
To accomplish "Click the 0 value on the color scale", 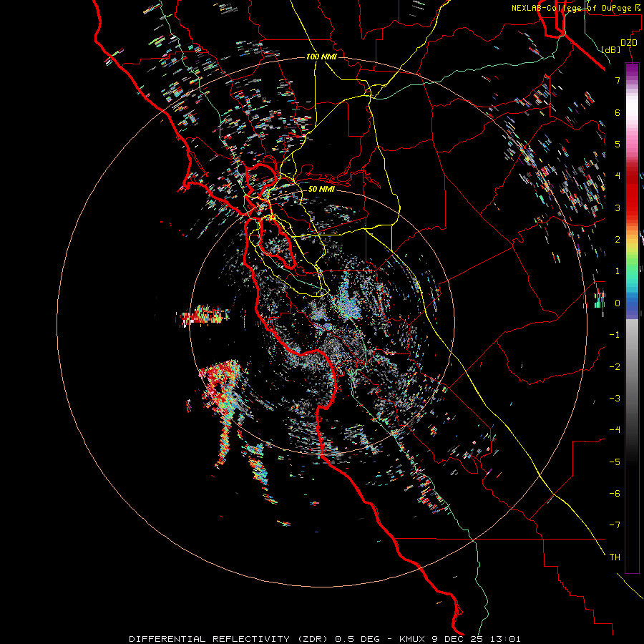I will tap(618, 303).
